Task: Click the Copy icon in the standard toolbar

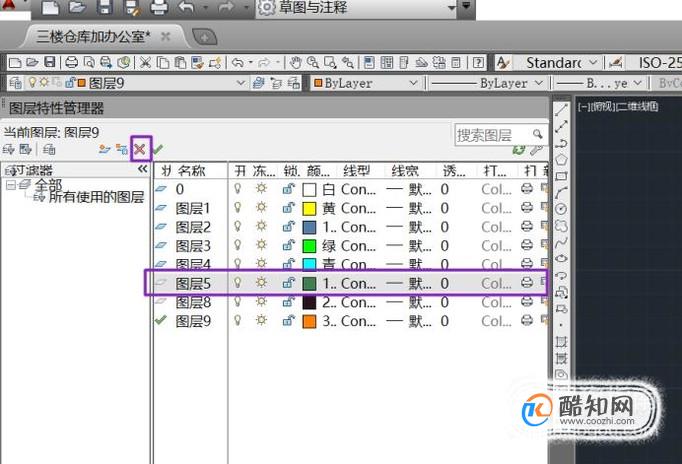Action: [163, 63]
